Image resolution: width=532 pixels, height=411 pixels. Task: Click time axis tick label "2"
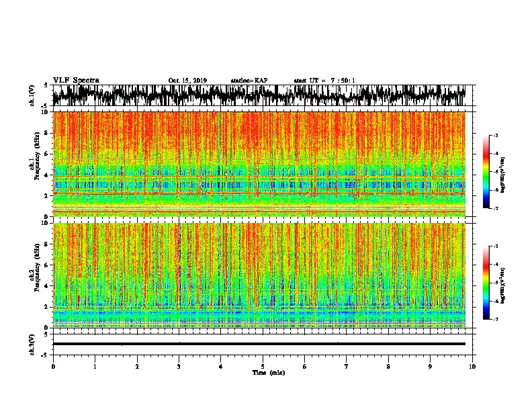coord(137,367)
